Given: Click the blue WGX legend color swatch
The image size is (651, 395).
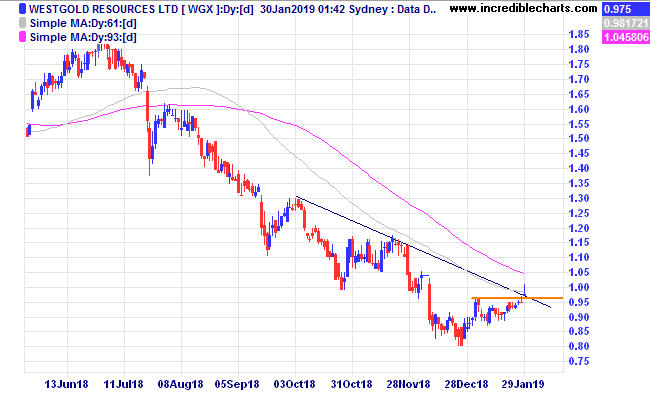Looking at the screenshot, I should pos(23,9).
